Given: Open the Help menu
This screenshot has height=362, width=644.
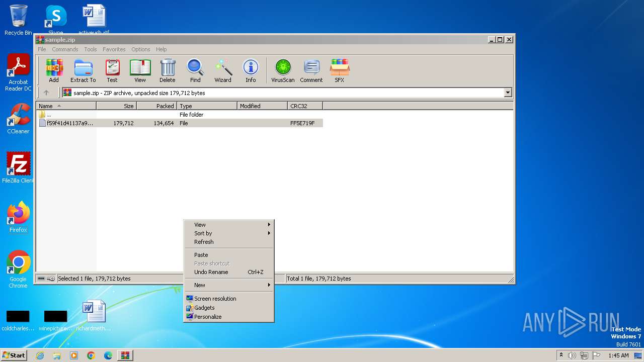Looking at the screenshot, I should pos(161,49).
